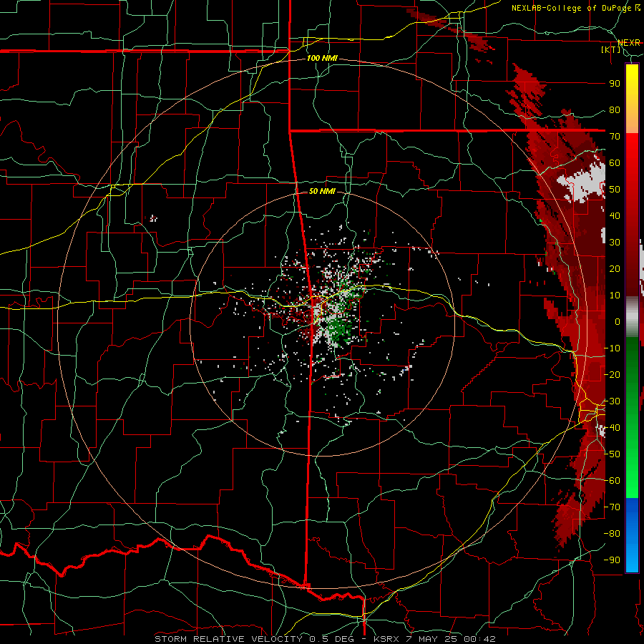Click the bright red 60 kt segment of the color bar
The width and height of the screenshot is (644, 644).
pos(632,162)
